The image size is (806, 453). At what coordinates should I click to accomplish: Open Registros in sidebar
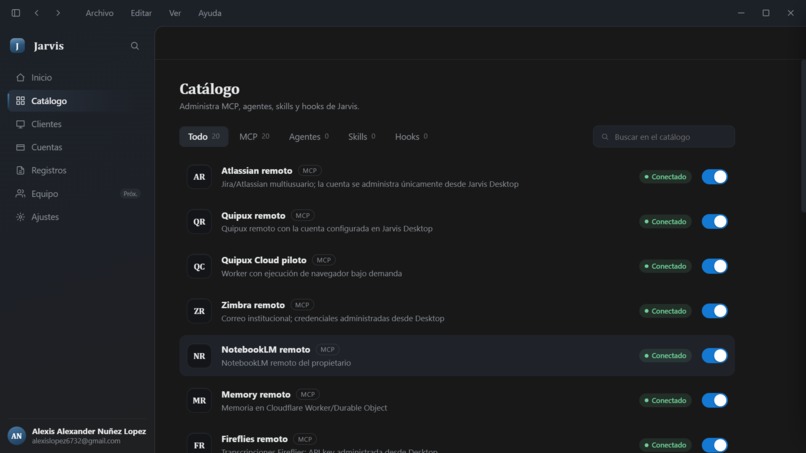click(x=77, y=170)
